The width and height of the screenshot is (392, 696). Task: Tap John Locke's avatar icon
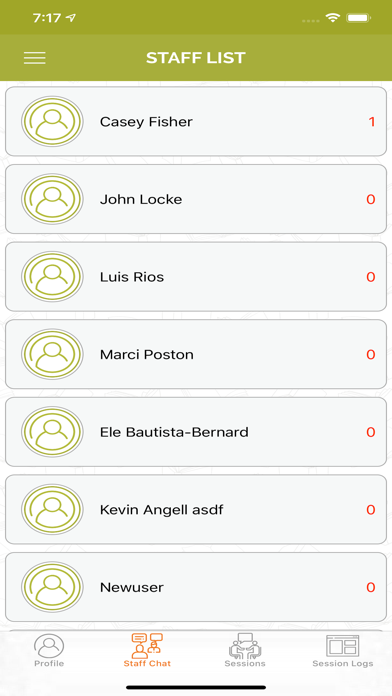(52, 199)
